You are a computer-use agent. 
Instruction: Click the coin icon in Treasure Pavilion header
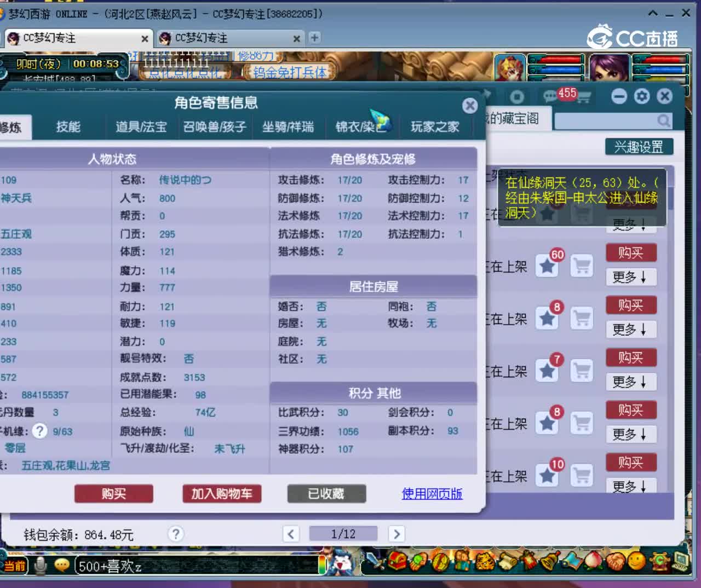click(516, 97)
